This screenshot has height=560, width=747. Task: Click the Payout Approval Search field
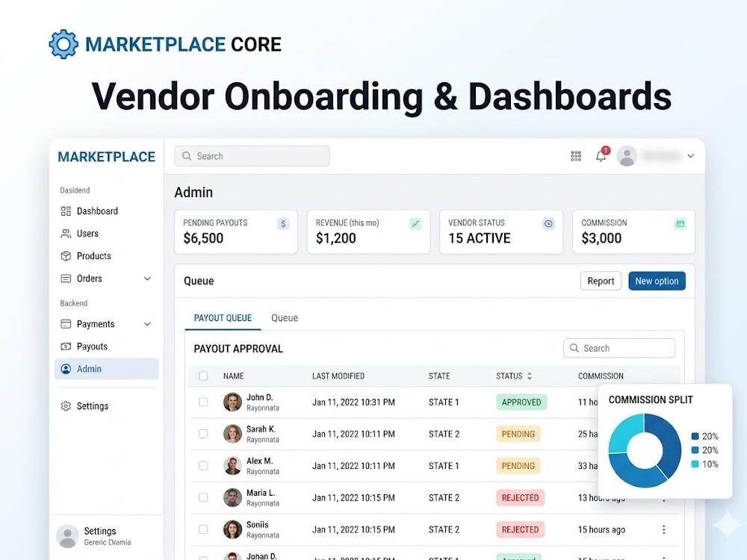pyautogui.click(x=619, y=348)
